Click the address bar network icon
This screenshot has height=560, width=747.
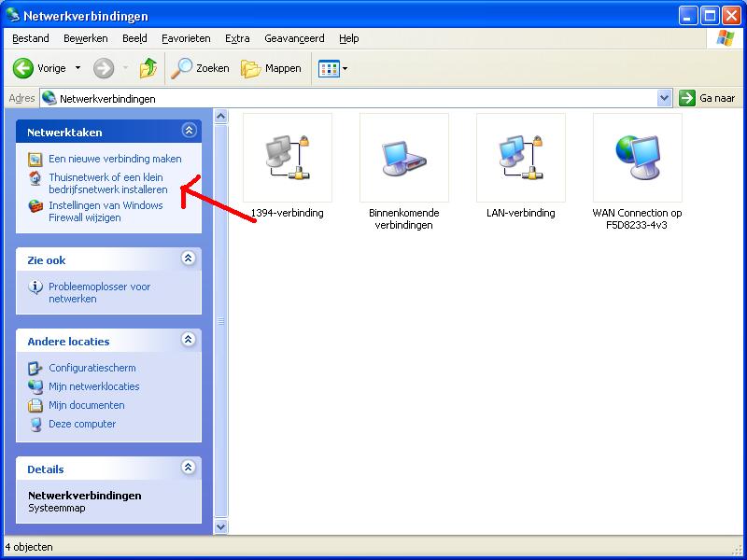click(49, 98)
